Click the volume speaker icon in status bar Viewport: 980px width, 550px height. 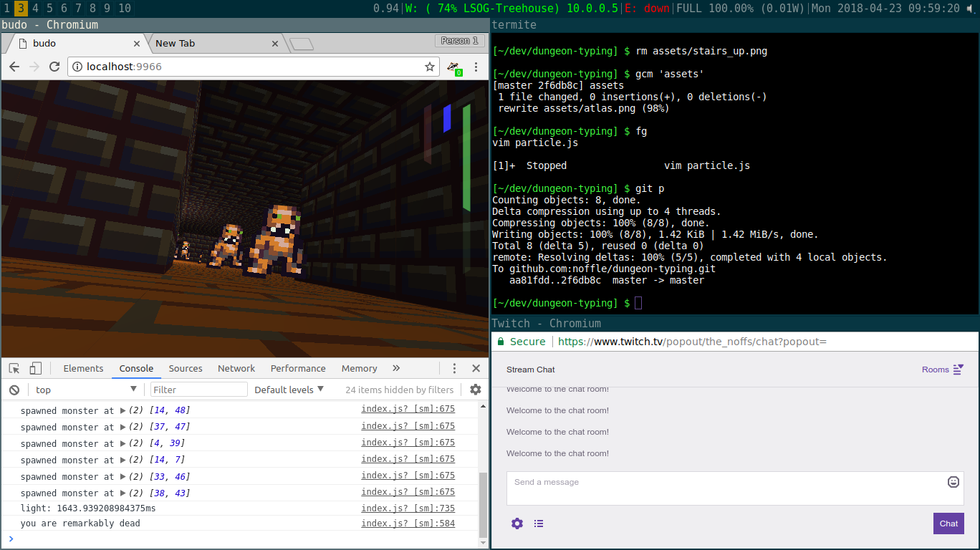pyautogui.click(x=971, y=9)
